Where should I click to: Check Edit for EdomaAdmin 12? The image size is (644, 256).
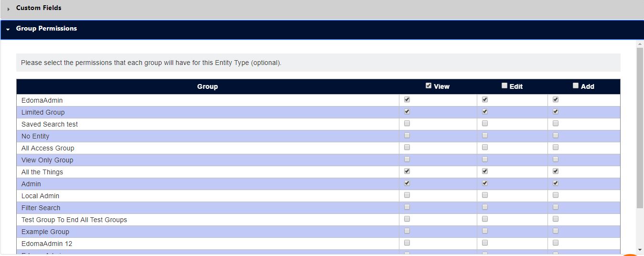[485, 243]
